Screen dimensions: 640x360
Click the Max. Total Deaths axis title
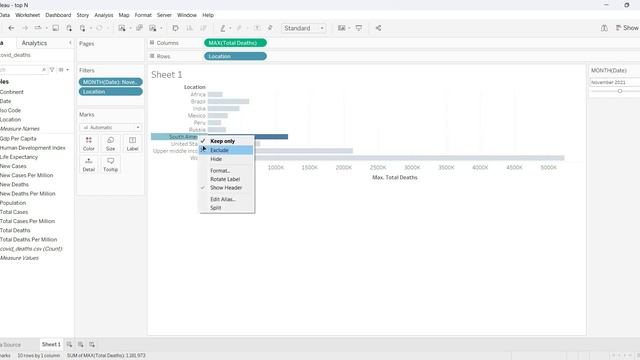coord(395,178)
